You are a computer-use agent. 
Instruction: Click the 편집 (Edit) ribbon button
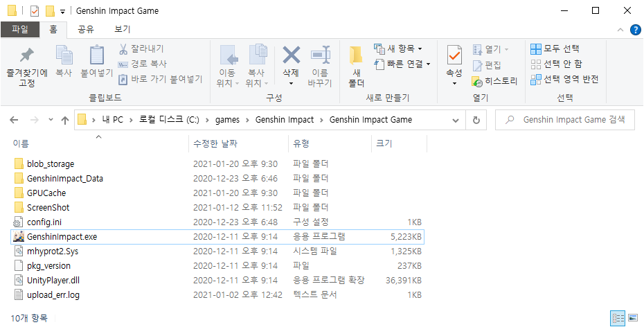(487, 65)
